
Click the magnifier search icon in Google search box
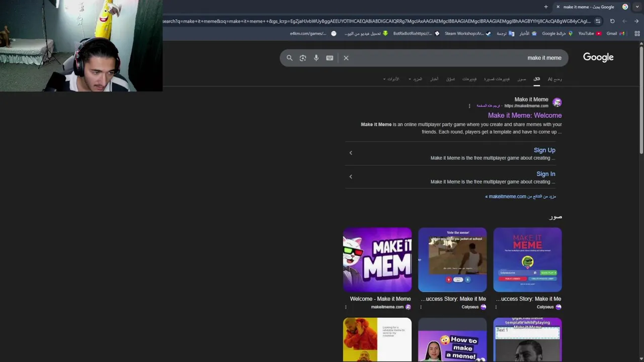(x=289, y=58)
